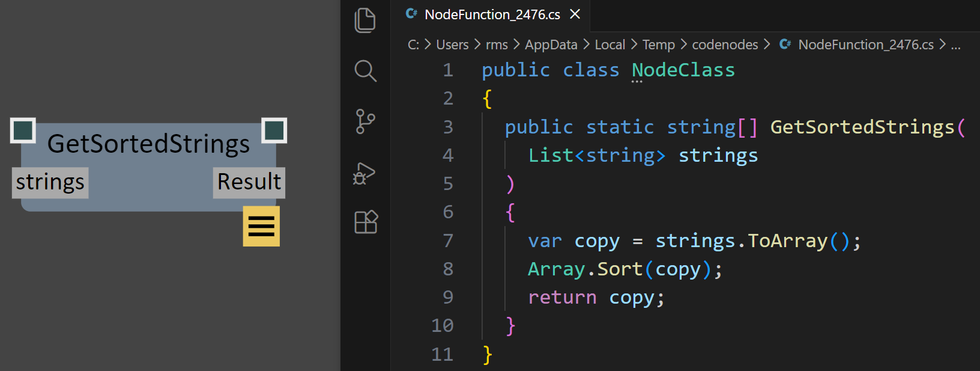Open the AppData breadcrumb segment

pyautogui.click(x=551, y=45)
